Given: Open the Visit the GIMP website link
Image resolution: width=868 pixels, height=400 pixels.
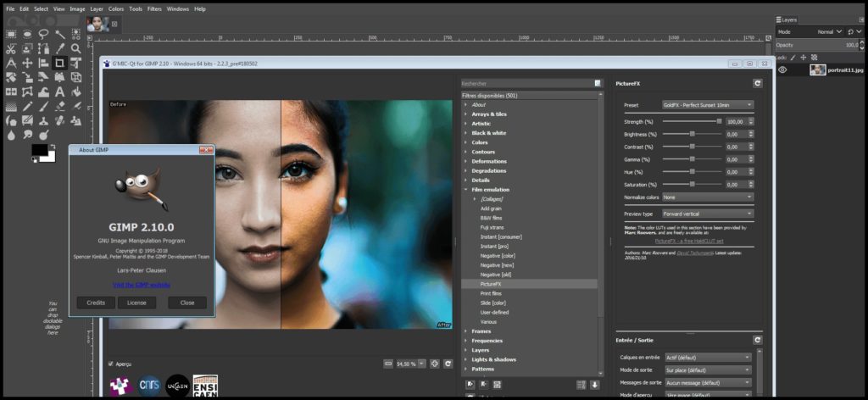Looking at the screenshot, I should pos(142,285).
